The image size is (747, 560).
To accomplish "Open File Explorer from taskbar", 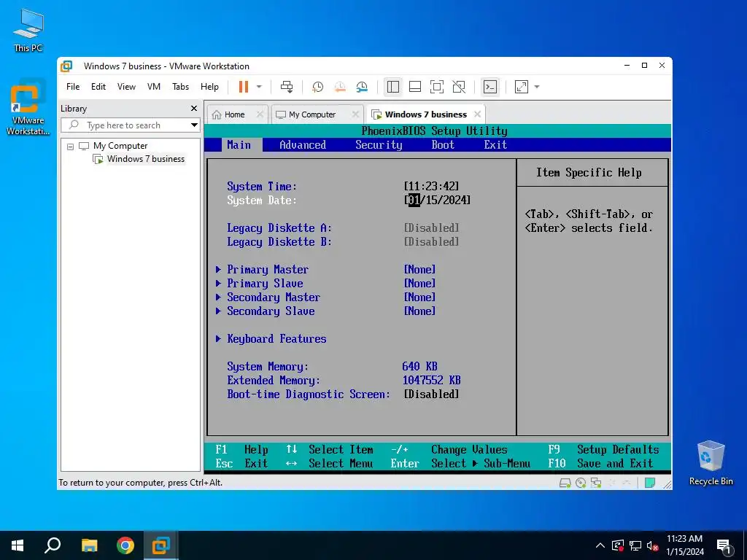I will (x=89, y=545).
